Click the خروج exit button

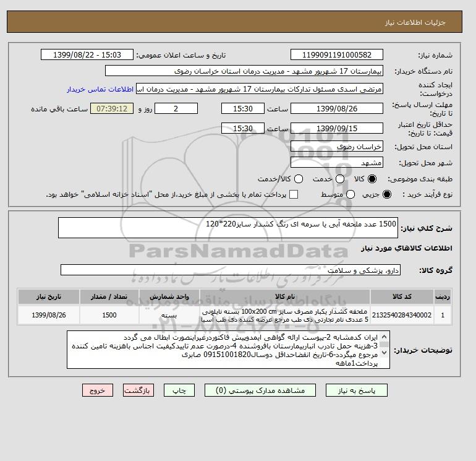pos(98,390)
